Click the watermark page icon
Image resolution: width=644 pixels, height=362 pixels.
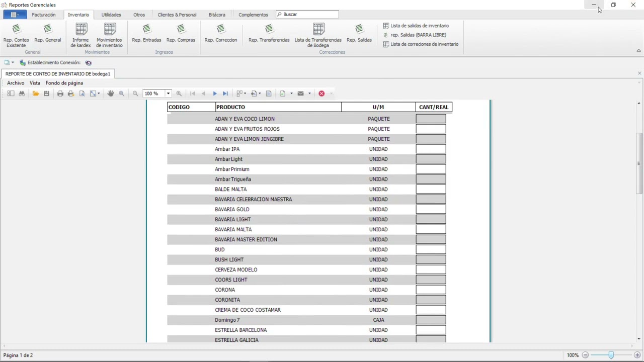(269, 94)
